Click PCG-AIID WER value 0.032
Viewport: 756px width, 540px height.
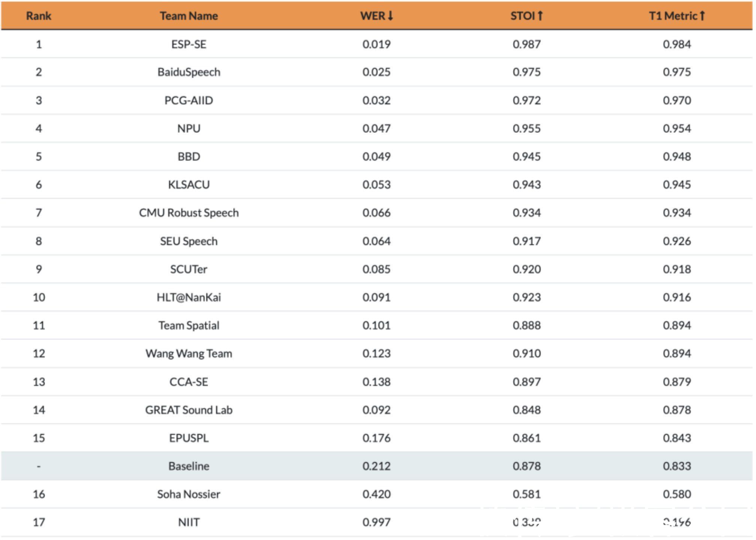point(376,100)
